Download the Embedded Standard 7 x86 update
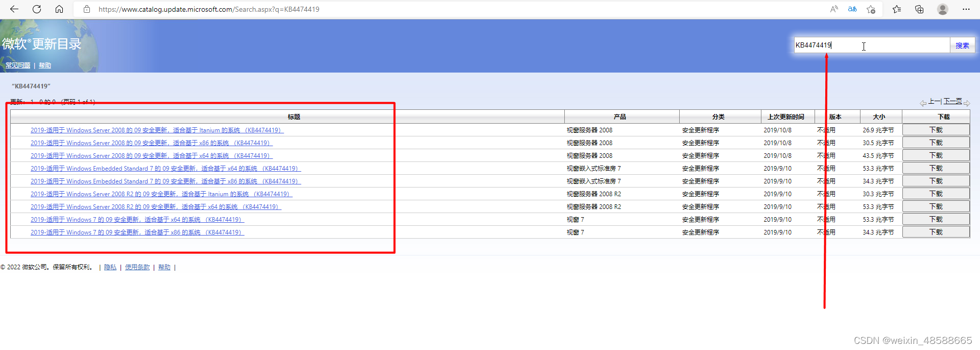980x350 pixels. coord(936,181)
